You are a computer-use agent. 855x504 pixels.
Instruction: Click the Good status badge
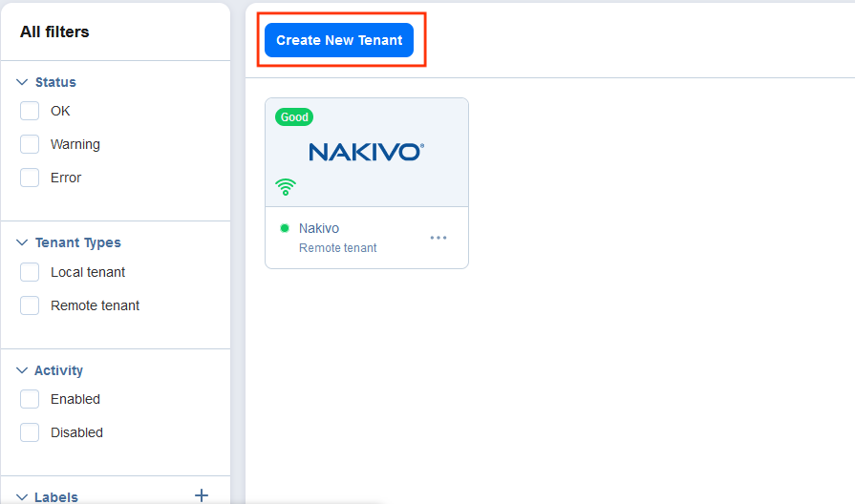294,117
